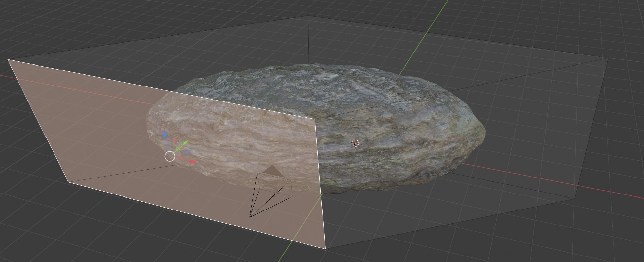Click the 3D cursor crosshair on the rock
644x262 pixels.
[355, 143]
